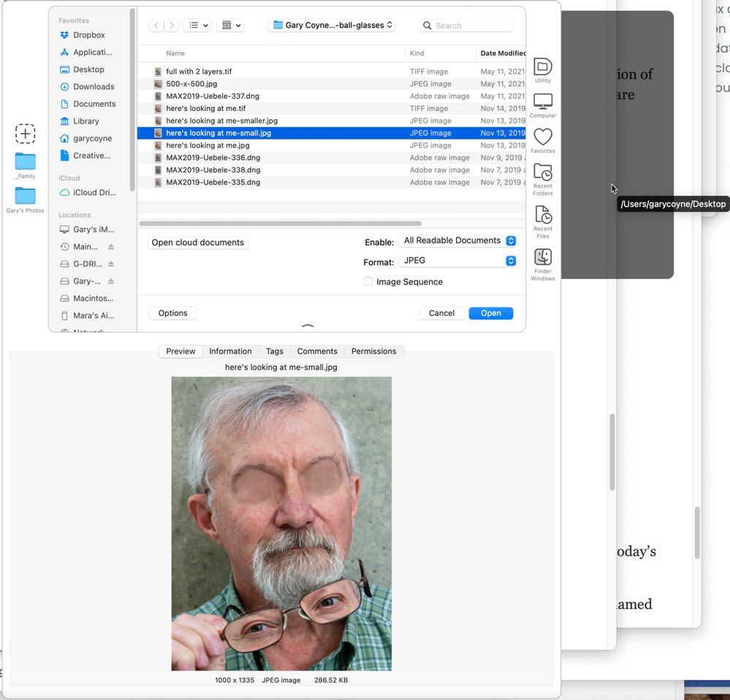Screen dimensions: 730x700
Task: Open the Finder Windows menu
Action: (x=543, y=265)
